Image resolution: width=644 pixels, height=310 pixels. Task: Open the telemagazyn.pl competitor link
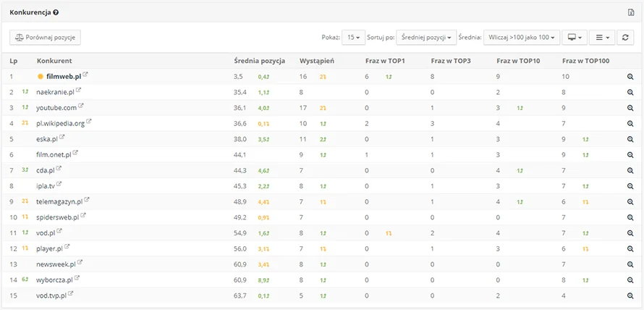point(59,201)
